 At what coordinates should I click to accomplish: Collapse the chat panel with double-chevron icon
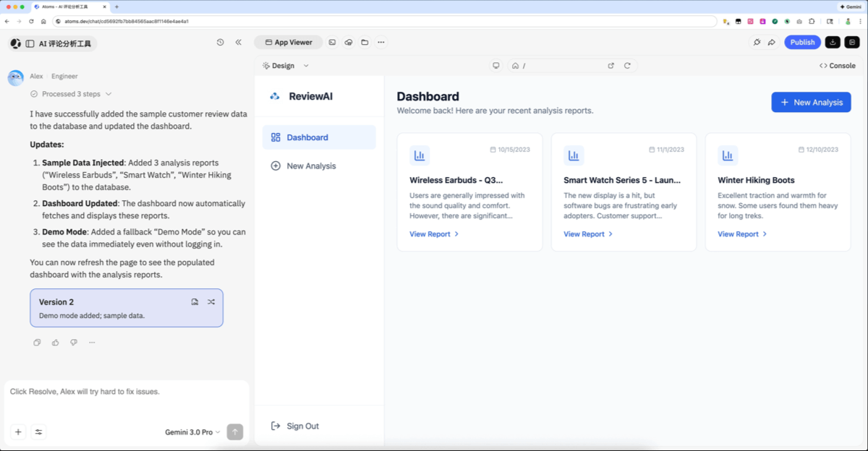(x=238, y=43)
